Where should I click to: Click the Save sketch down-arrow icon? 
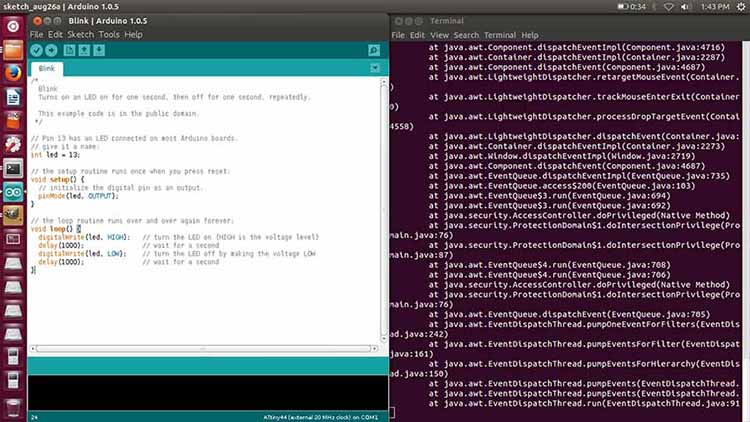pyautogui.click(x=99, y=50)
